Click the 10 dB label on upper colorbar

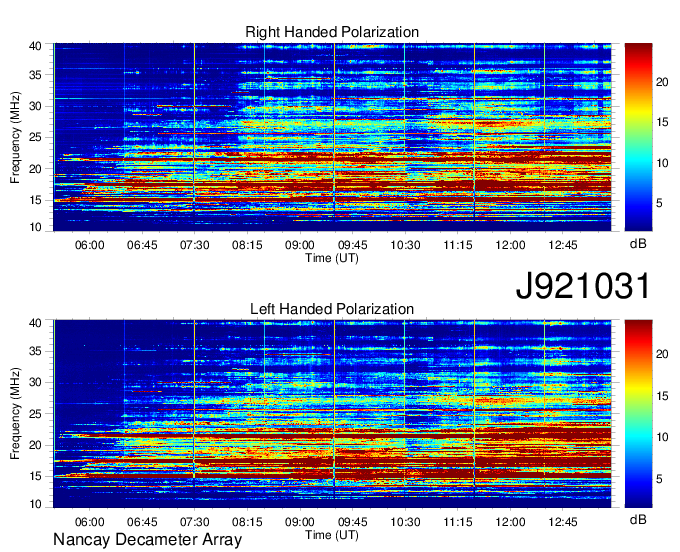[662, 163]
